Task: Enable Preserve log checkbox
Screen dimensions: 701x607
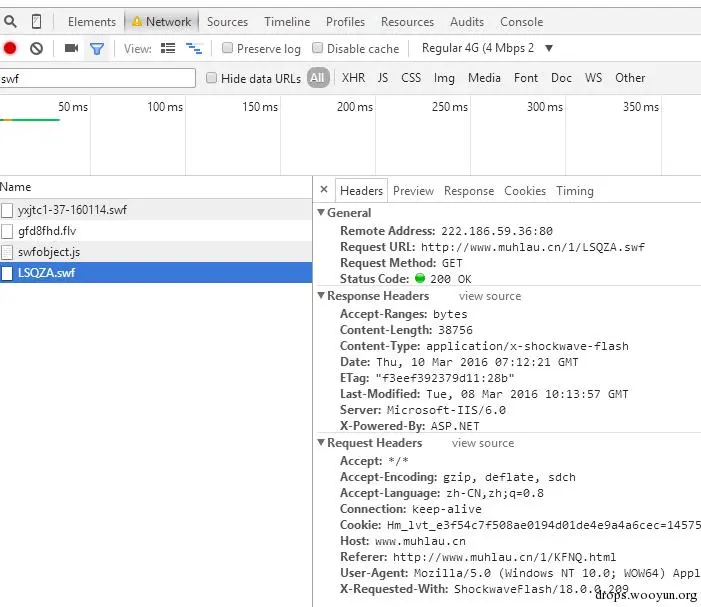Action: click(227, 48)
